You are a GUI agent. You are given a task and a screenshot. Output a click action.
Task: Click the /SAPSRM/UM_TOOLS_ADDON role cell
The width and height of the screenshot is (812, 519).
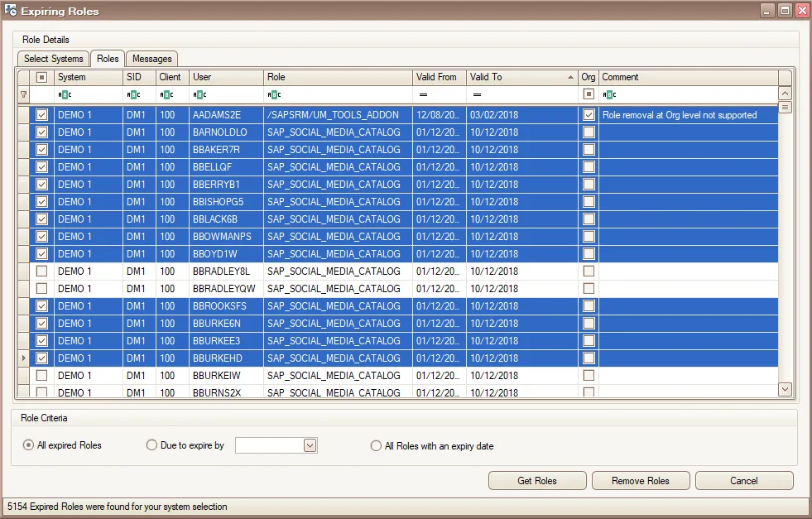tap(338, 115)
